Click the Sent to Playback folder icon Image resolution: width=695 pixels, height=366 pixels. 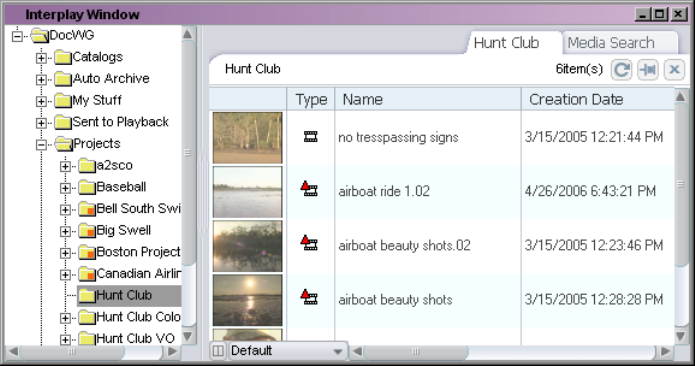point(63,123)
